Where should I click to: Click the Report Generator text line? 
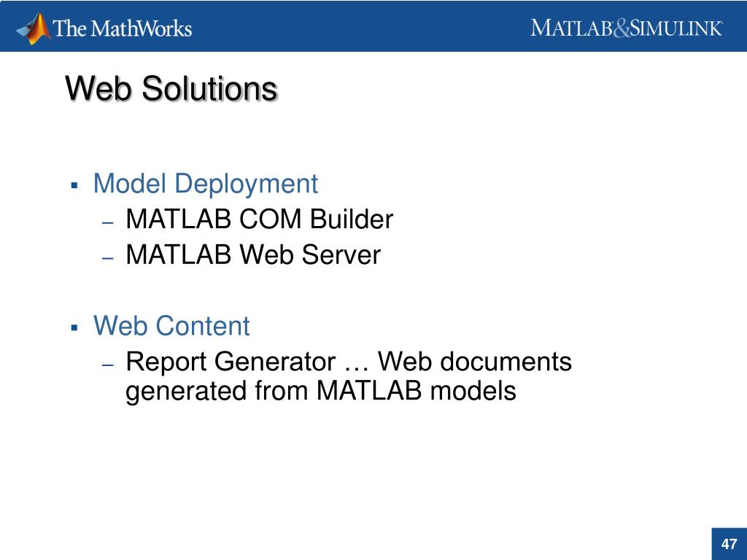[x=348, y=362]
